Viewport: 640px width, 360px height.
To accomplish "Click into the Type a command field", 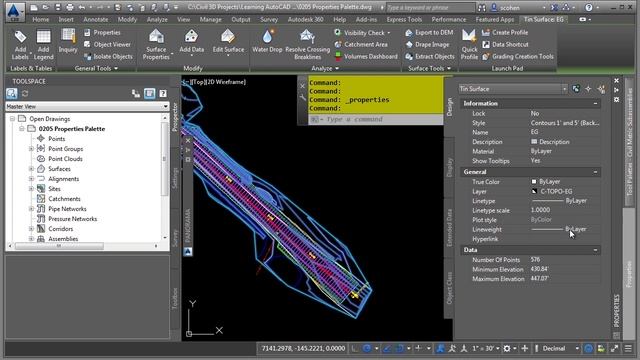I will (376, 120).
